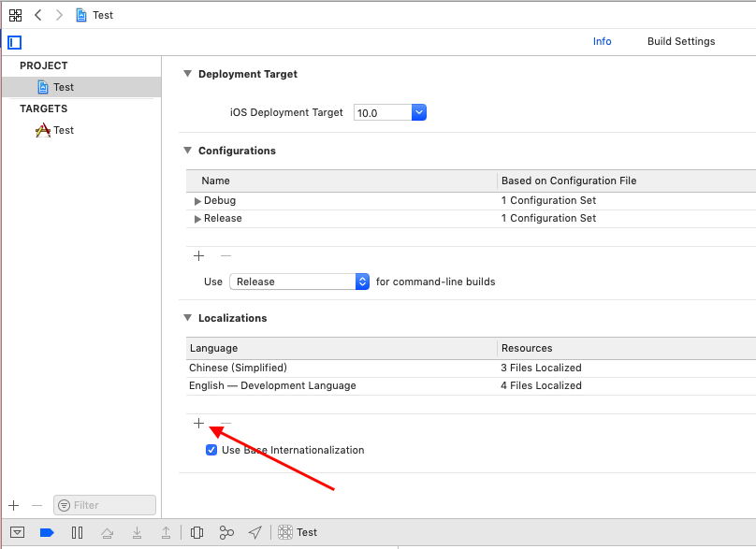Select the Test project in sidebar
The height and width of the screenshot is (549, 756).
[81, 87]
